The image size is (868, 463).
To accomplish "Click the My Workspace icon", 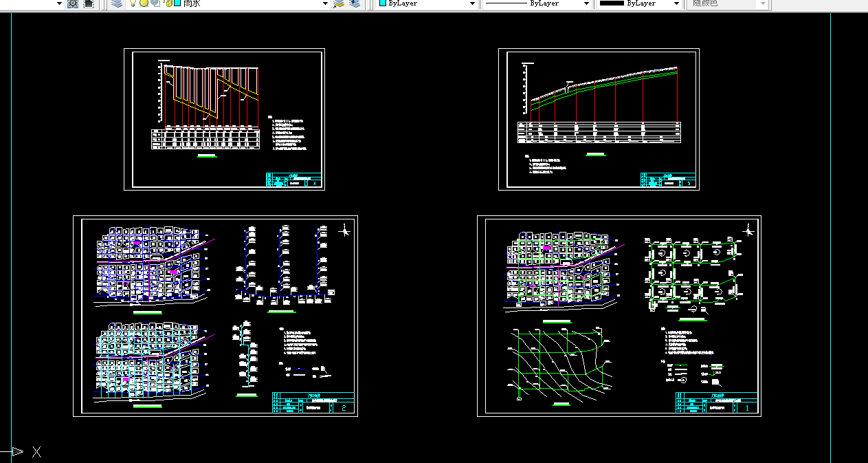I will pos(89,3).
